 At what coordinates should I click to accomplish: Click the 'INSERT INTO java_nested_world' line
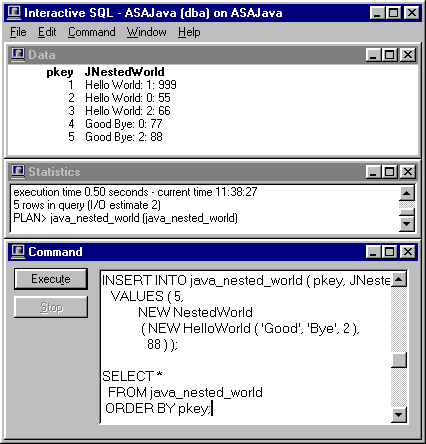click(246, 280)
